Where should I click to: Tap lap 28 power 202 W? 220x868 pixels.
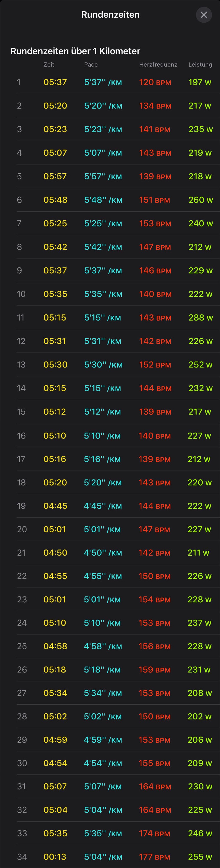coord(199,716)
